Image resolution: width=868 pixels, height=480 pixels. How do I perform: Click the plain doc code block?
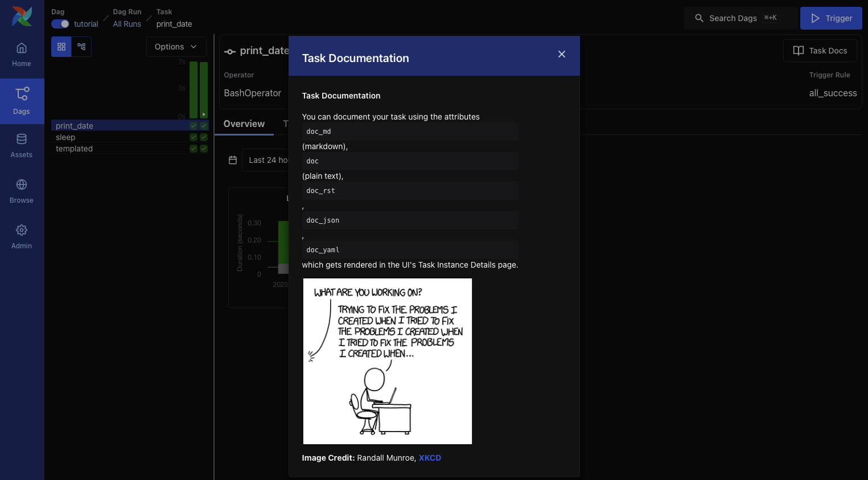[x=410, y=161]
